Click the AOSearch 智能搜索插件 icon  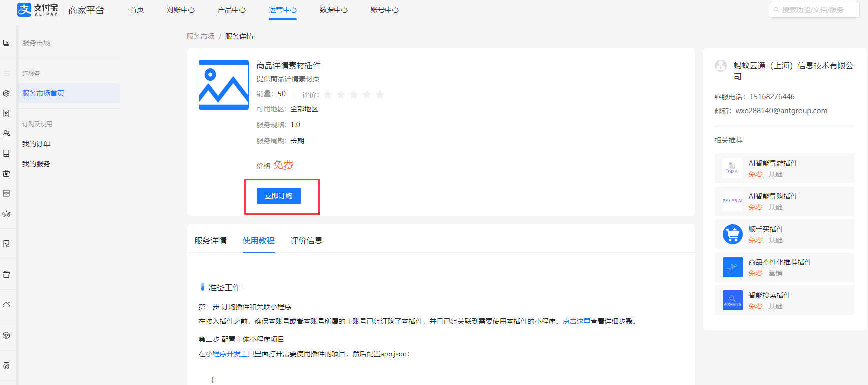(x=732, y=300)
